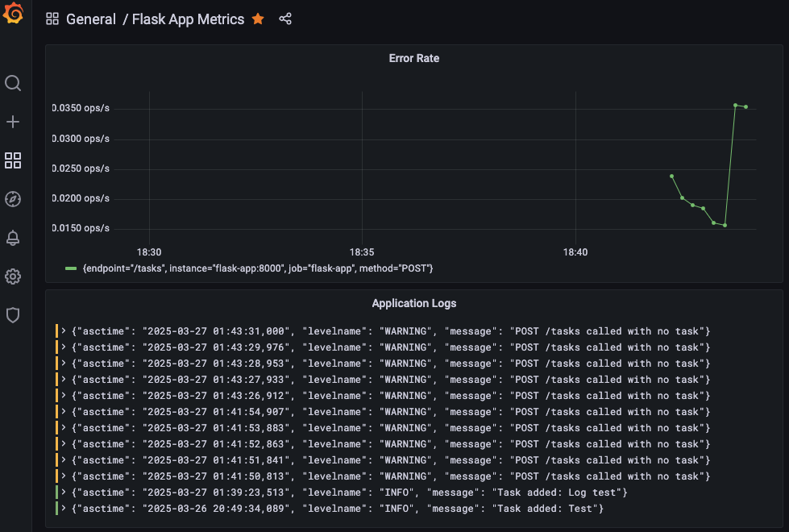Open the Dashboards grid icon in sidebar
The height and width of the screenshot is (532, 789).
(13, 160)
